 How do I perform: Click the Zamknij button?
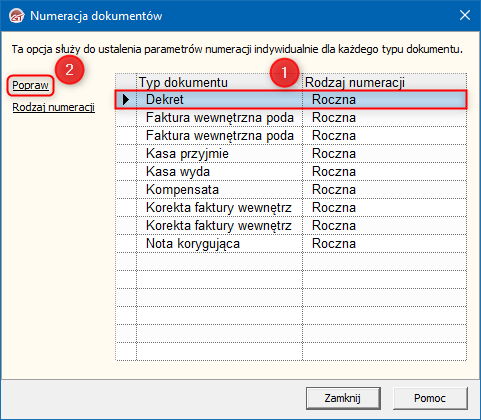[343, 398]
